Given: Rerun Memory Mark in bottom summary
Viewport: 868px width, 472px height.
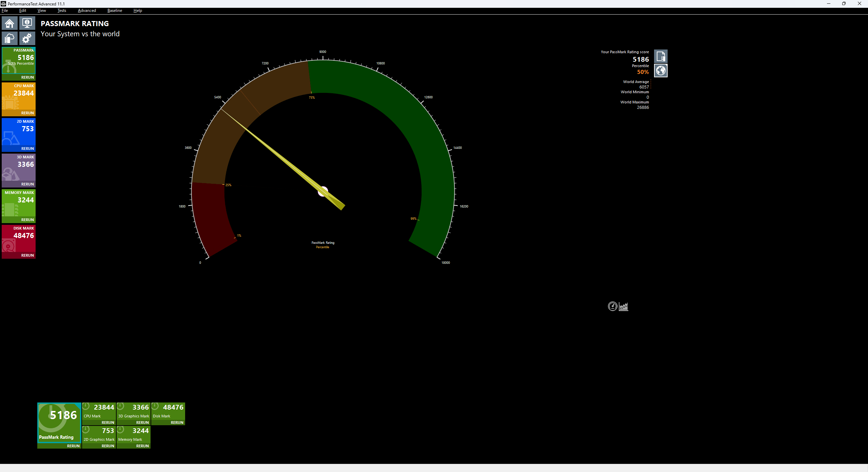Looking at the screenshot, I should [x=142, y=446].
